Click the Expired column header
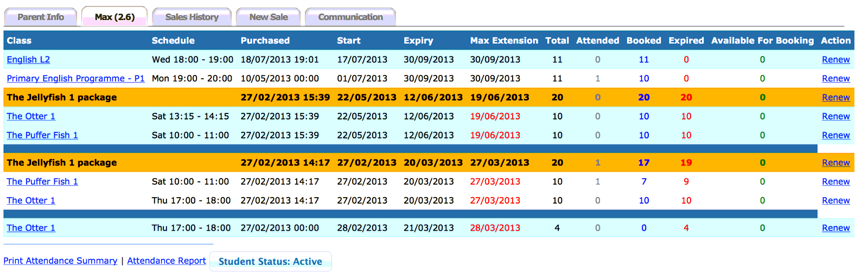 coord(686,41)
